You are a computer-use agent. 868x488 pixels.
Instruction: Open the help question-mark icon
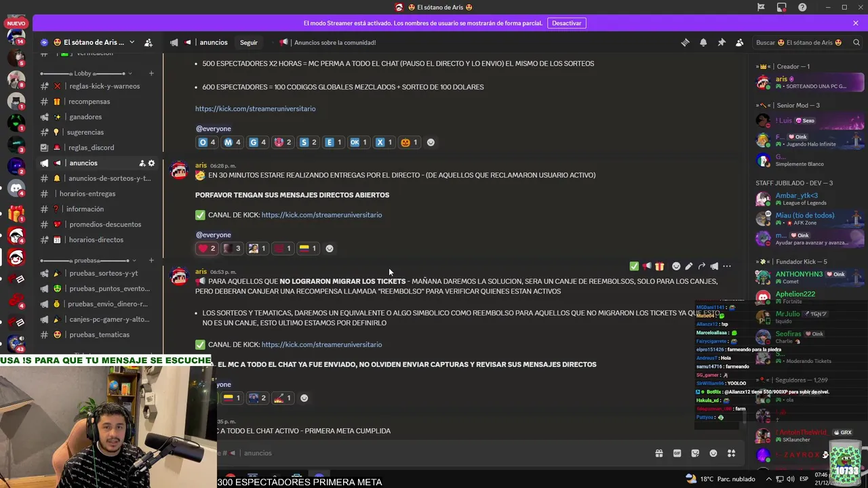803,7
